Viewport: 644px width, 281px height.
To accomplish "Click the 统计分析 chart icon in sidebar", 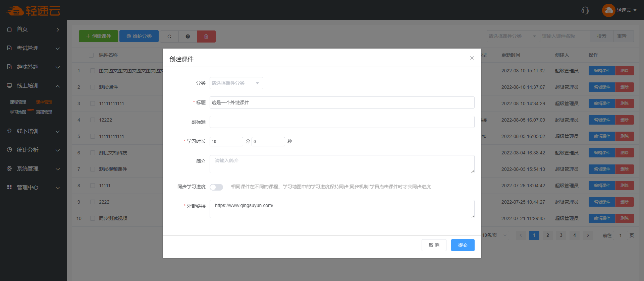I will point(9,150).
